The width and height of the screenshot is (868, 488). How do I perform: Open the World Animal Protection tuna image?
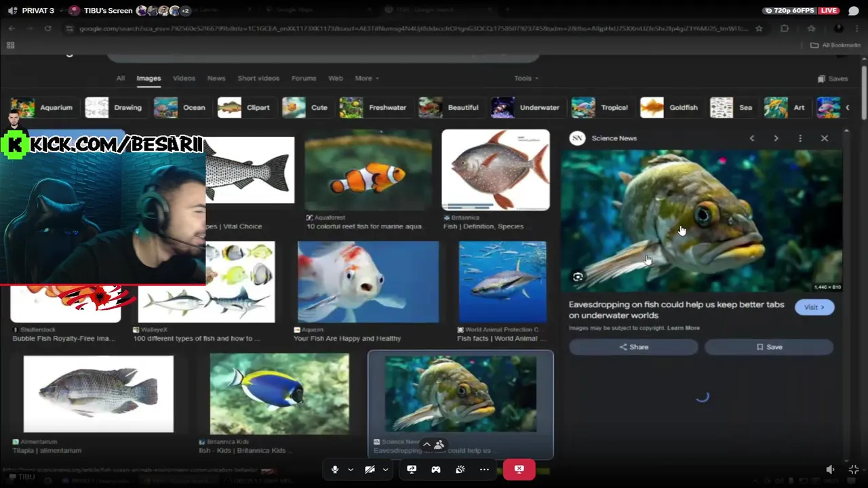click(502, 282)
